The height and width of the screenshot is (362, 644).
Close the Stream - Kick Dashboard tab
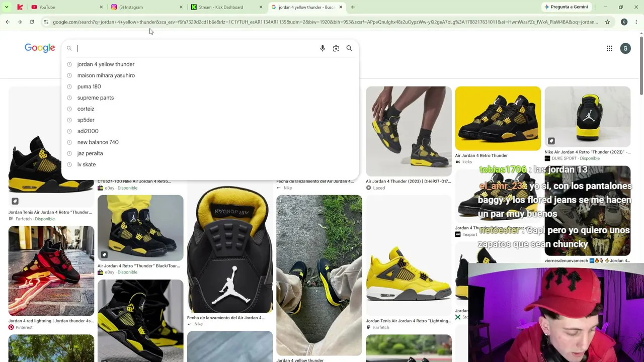point(261,7)
